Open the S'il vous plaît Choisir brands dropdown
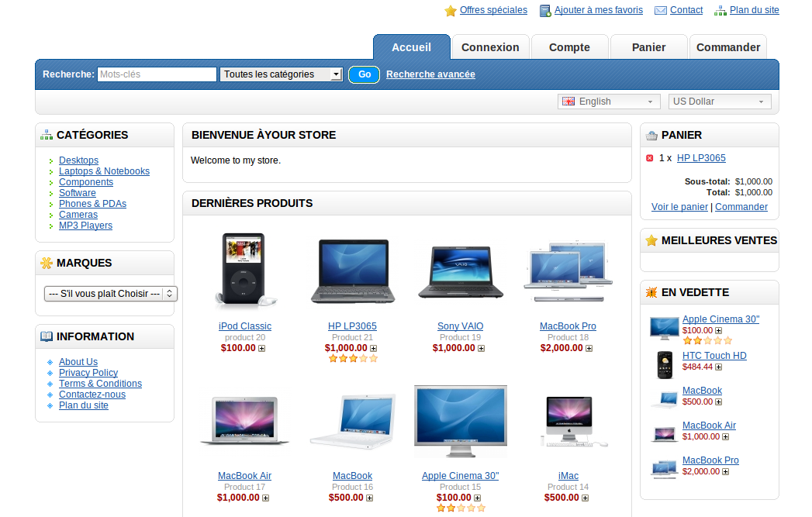Viewport: 812px width, 517px height. (111, 294)
